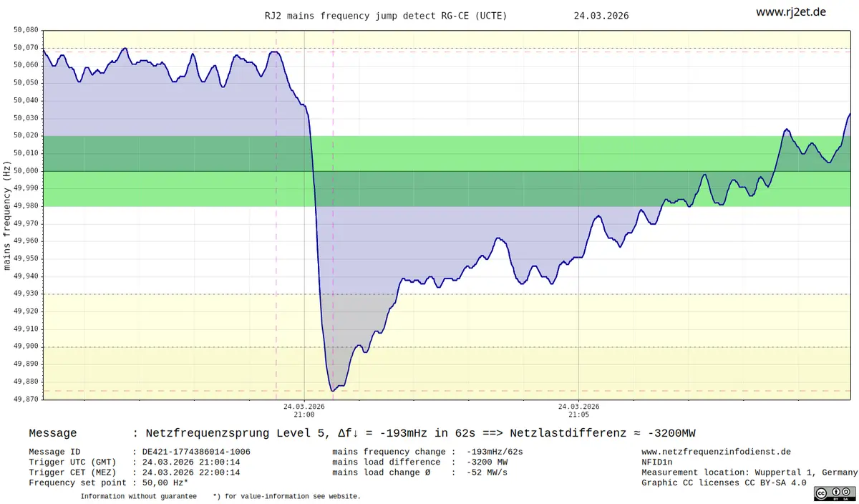Click the 50,000 Hz axis label
Viewport: 859px width, 504px height.
coord(26,170)
